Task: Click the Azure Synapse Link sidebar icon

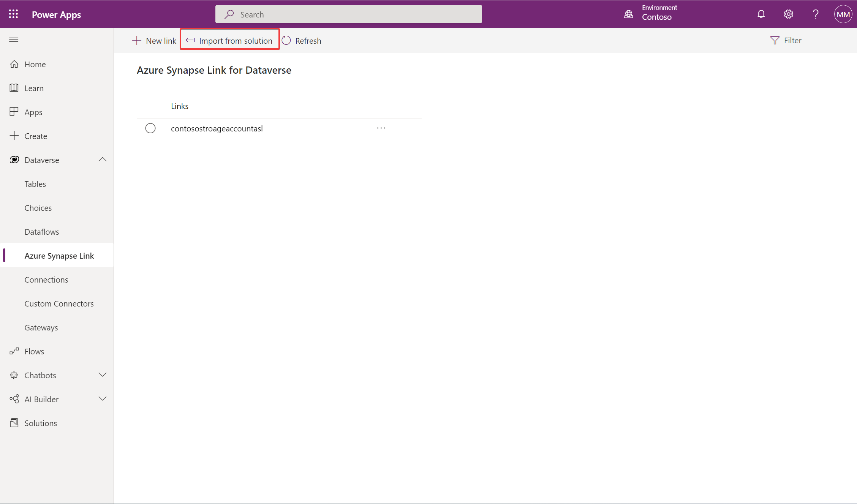Action: click(59, 255)
